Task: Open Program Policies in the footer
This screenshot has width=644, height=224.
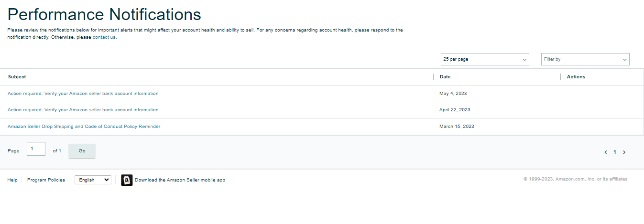Action: [46, 180]
